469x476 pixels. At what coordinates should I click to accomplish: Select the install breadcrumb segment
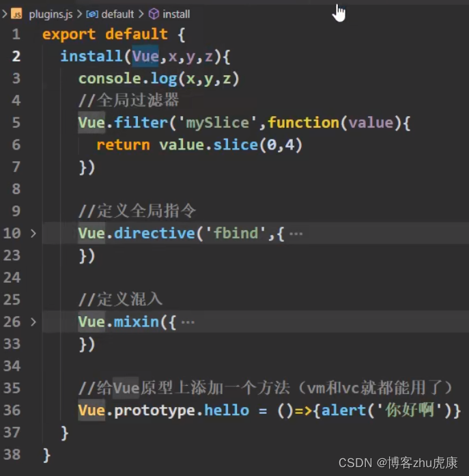click(176, 14)
